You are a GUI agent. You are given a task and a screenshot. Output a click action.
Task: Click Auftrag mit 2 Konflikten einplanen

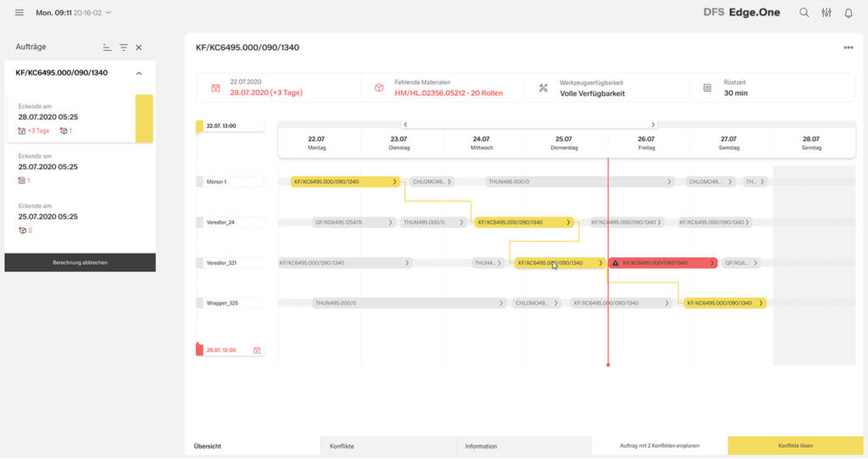coord(659,445)
